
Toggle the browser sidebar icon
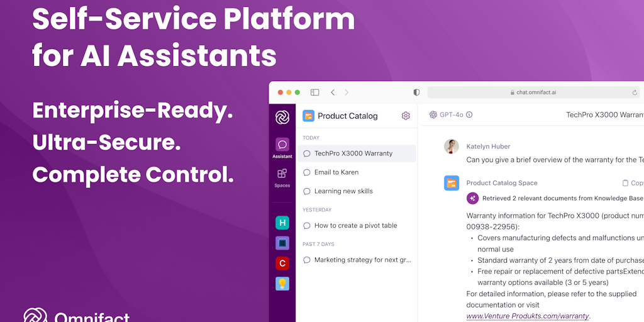click(314, 92)
